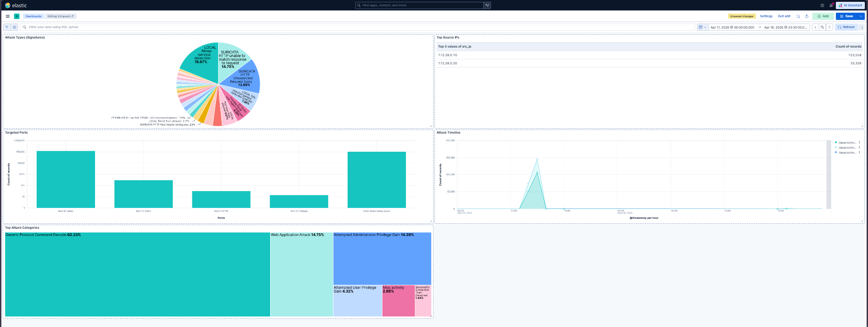Click the Attempted User Privilege Gain tile
Image resolution: width=868 pixels, height=327 pixels.
(x=358, y=301)
